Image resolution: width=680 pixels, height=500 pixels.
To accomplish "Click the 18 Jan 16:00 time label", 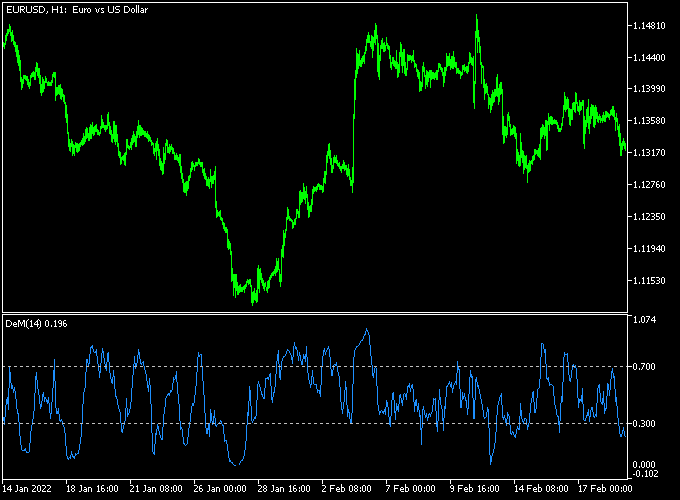I will click(92, 489).
